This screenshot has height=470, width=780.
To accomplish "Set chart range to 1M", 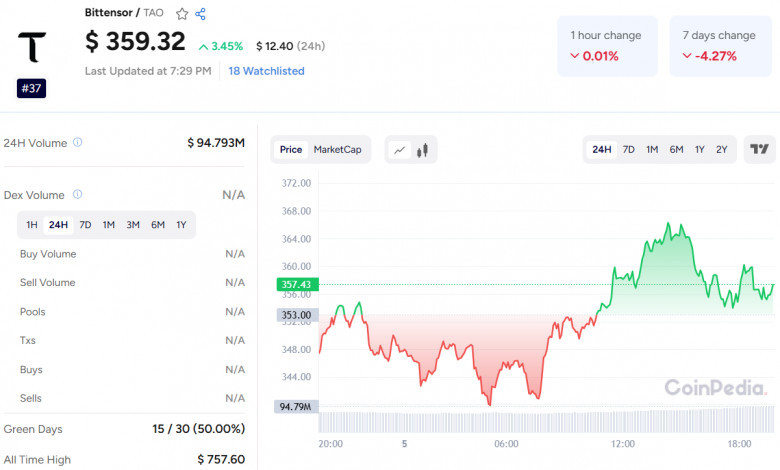I will [652, 149].
